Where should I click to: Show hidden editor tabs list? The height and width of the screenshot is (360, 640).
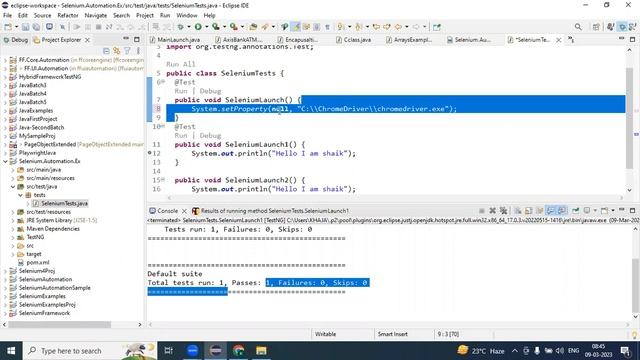[x=571, y=40]
